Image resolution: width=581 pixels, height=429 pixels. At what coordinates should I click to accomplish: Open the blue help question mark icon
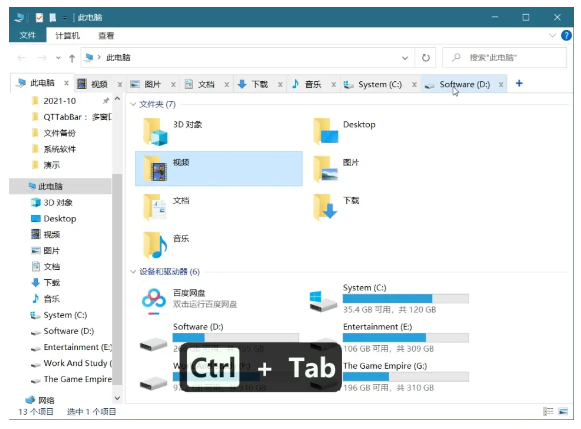coord(566,36)
